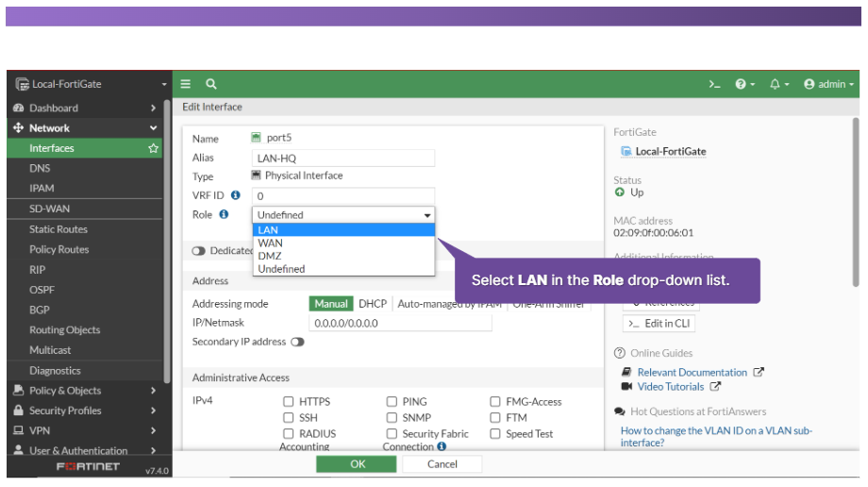Click the Video Tutorials external link icon
The image size is (868, 487).
click(x=715, y=387)
